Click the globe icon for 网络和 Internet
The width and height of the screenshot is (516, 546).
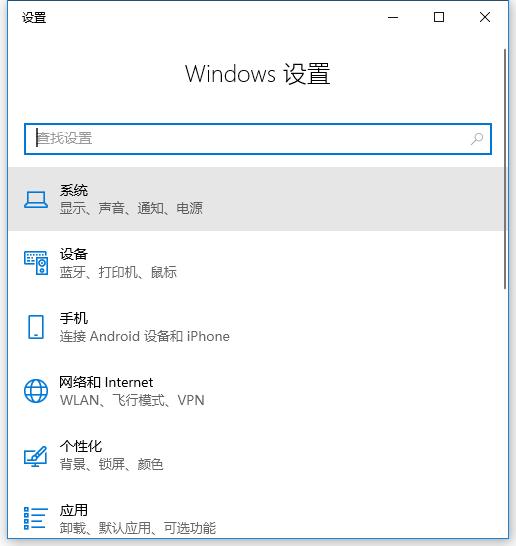pos(36,391)
